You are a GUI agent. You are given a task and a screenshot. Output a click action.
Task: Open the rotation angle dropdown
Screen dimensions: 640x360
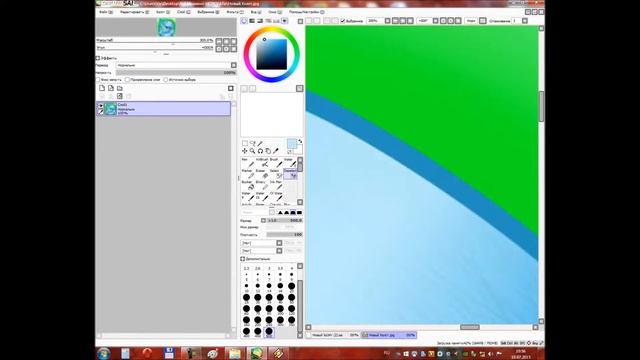click(436, 20)
